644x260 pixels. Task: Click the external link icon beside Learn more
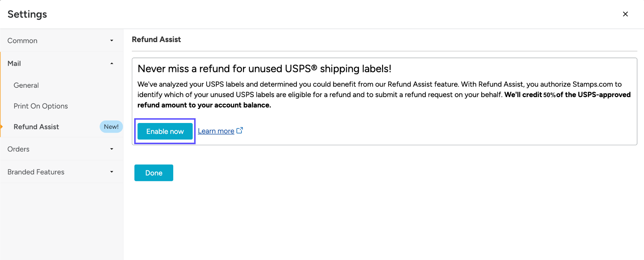tap(240, 131)
